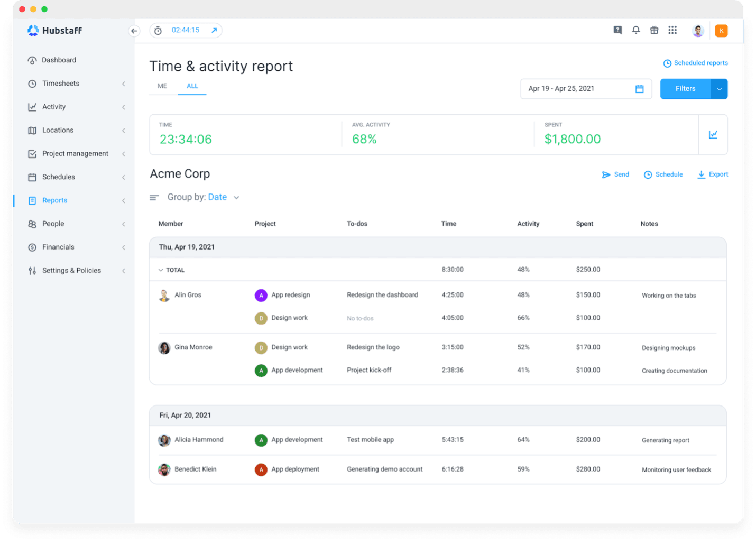756x544 pixels.
Task: Switch to the ME tab
Action: [x=162, y=86]
